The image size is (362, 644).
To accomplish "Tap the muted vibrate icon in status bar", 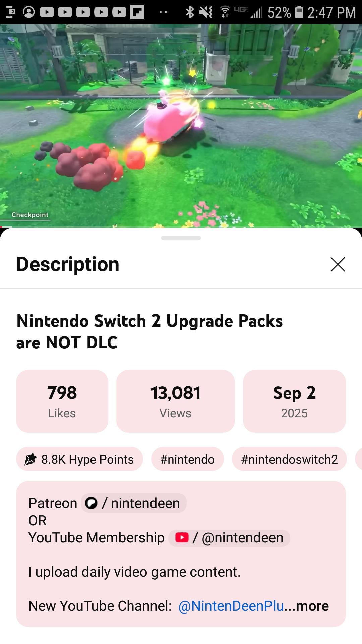I will [x=206, y=12].
